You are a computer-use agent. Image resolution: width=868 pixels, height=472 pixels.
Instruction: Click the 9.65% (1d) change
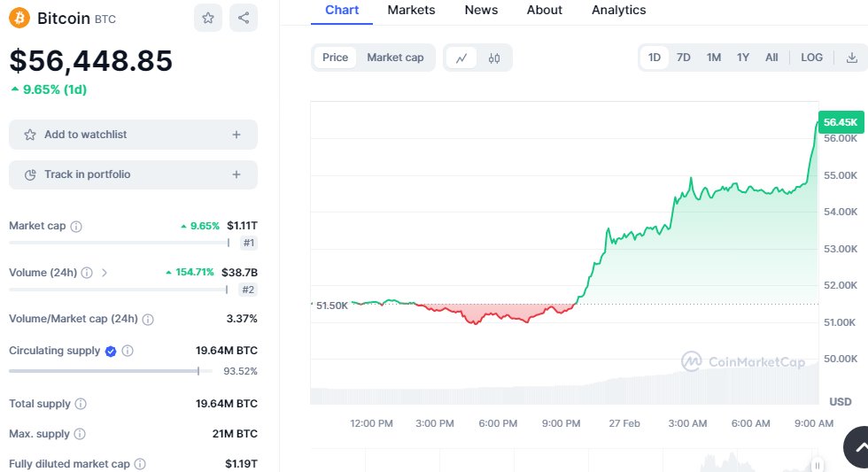click(49, 89)
